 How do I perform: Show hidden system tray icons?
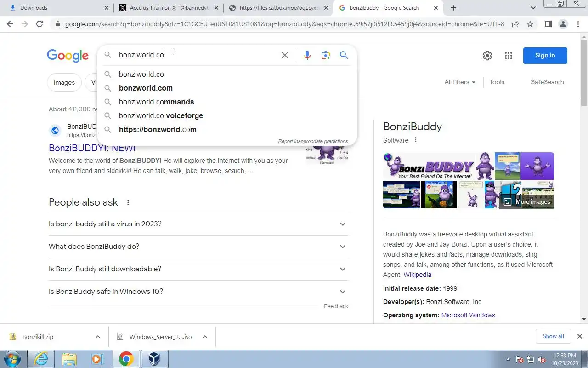[x=508, y=359]
